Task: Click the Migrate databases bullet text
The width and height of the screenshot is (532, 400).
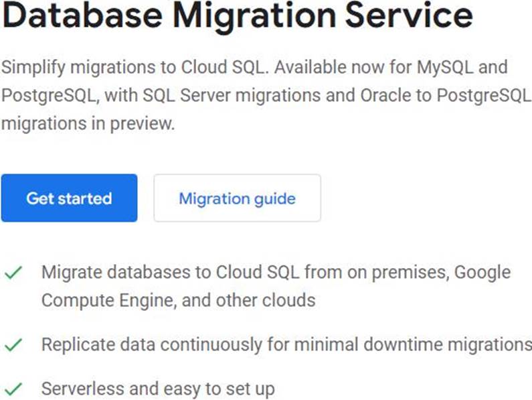Action: pos(134,273)
